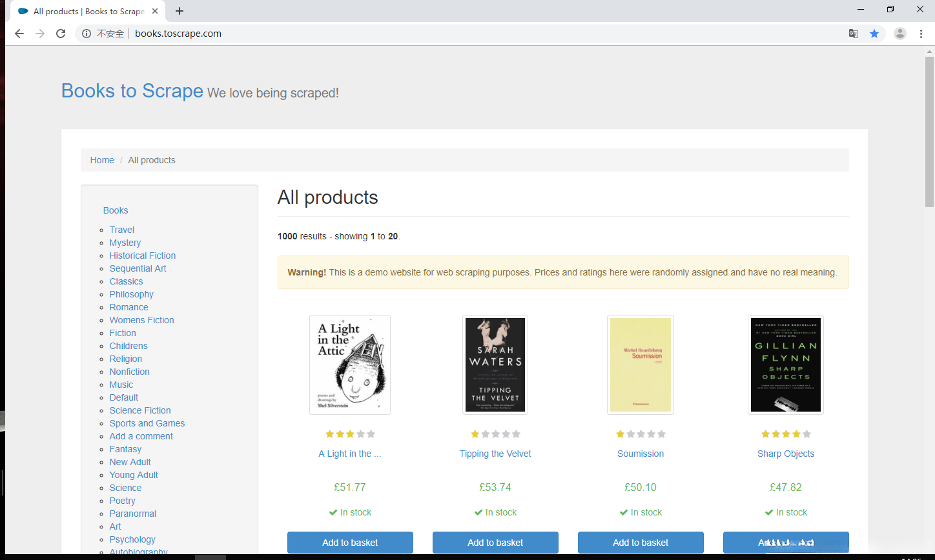Viewport: 935px width, 560px height.
Task: Click the bookmark star icon
Action: point(874,34)
